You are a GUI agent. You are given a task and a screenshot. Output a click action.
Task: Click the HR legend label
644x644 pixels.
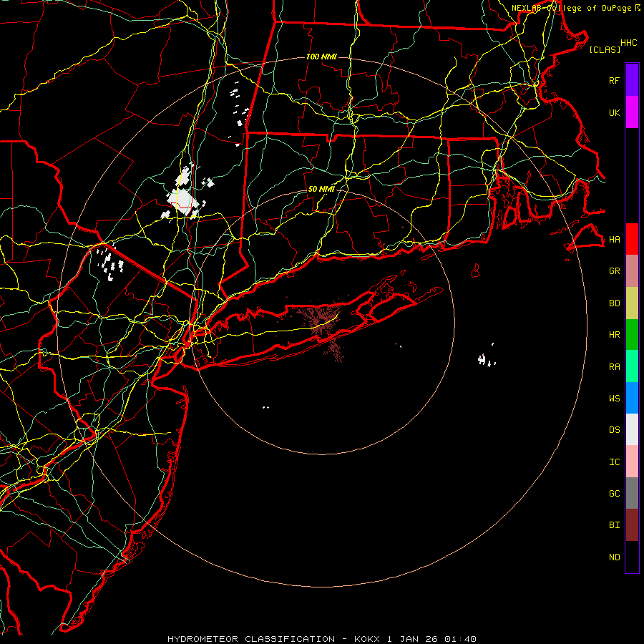614,334
